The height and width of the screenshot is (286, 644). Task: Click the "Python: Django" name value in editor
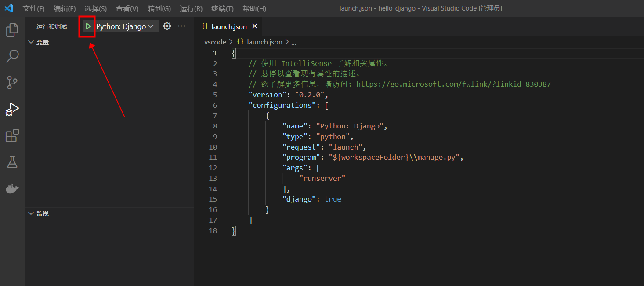(x=350, y=126)
